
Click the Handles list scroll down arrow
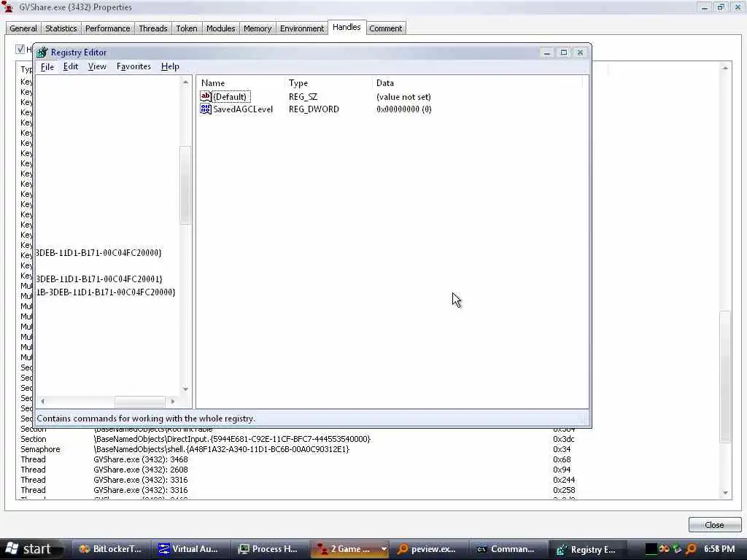pos(725,493)
